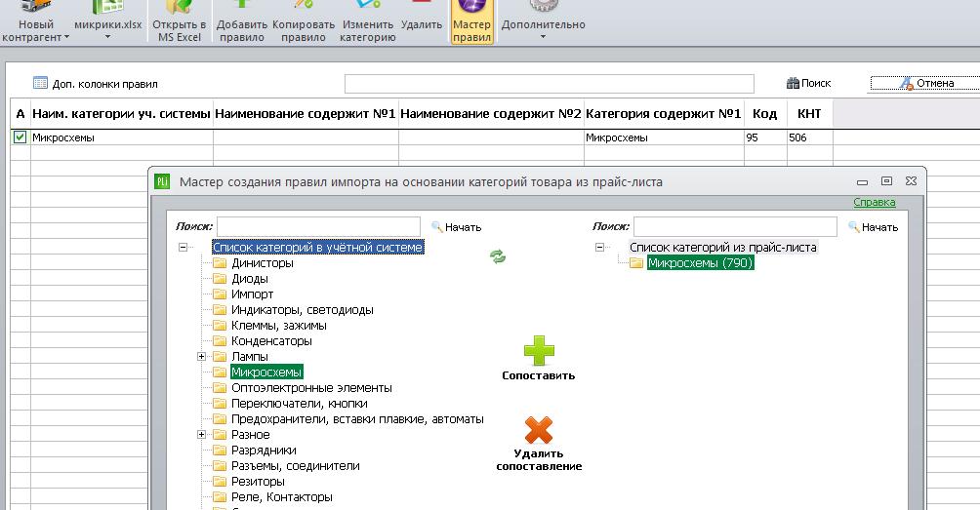Expand the Разное tree node
Screen dimensions: 980x510
click(x=201, y=435)
